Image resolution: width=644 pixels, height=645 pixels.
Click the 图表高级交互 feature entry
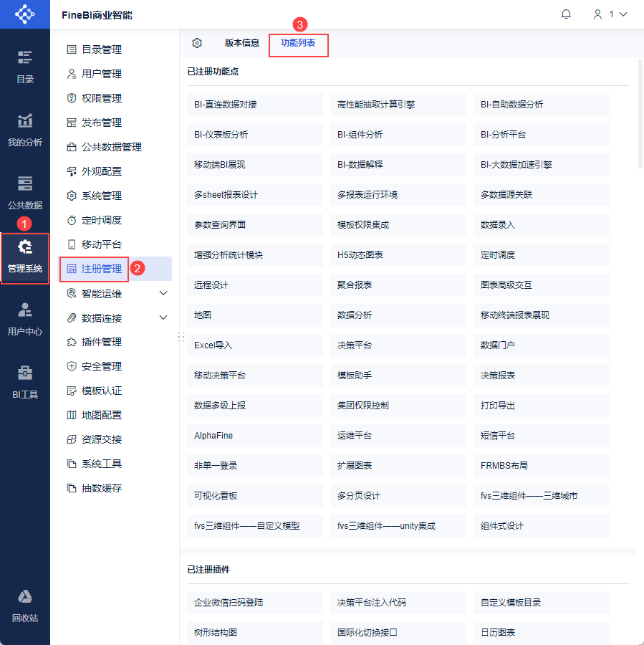(x=541, y=285)
